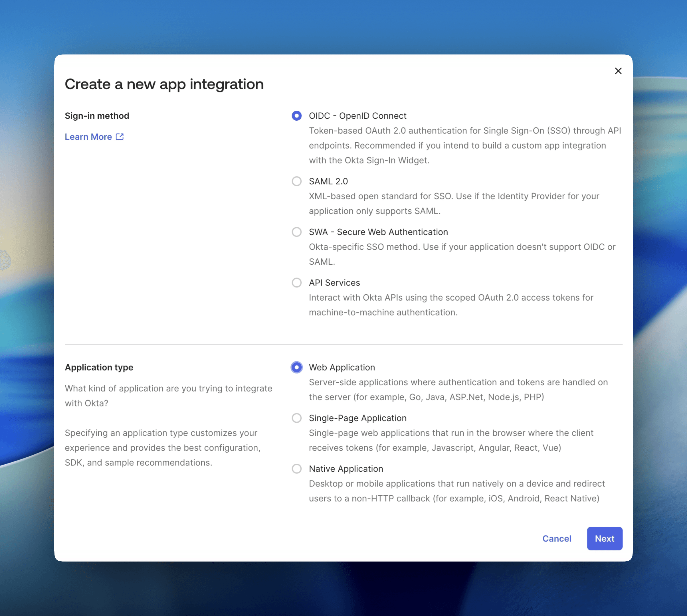The height and width of the screenshot is (616, 687).
Task: Click 'Interact with Okta APIs' description text
Action: pyautogui.click(x=451, y=305)
